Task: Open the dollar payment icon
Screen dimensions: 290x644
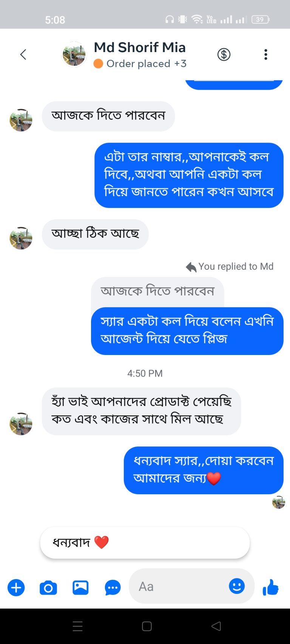Action: [x=224, y=55]
